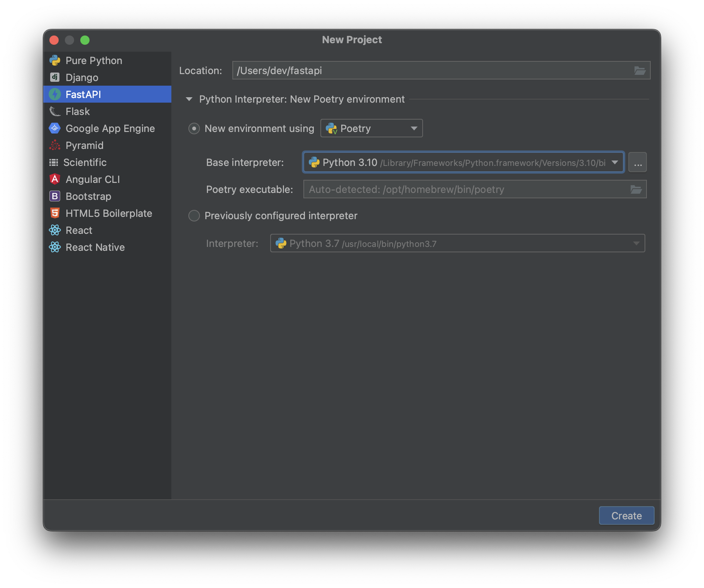Image resolution: width=704 pixels, height=588 pixels.
Task: Select Previously configured interpreter radio button
Action: coord(194,216)
